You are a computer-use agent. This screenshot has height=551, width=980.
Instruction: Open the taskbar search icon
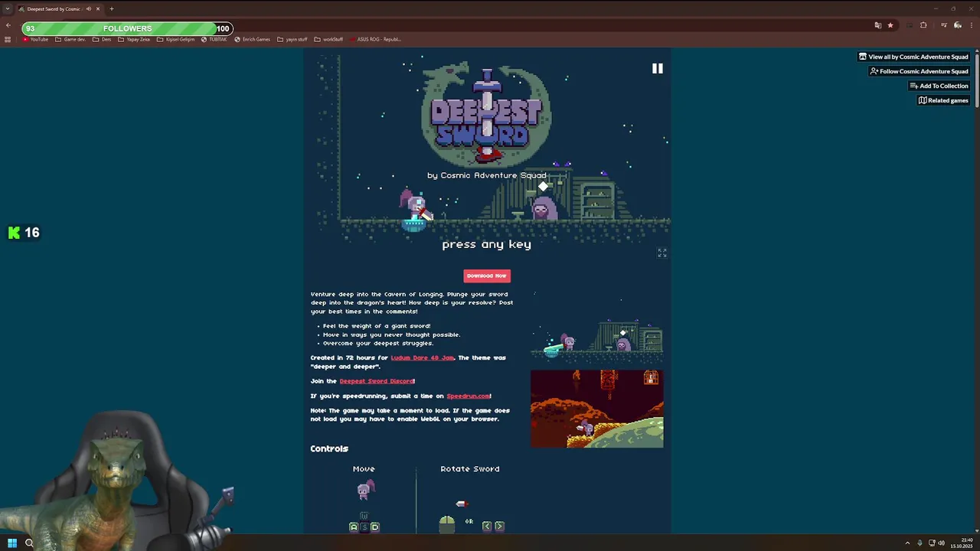coord(29,543)
